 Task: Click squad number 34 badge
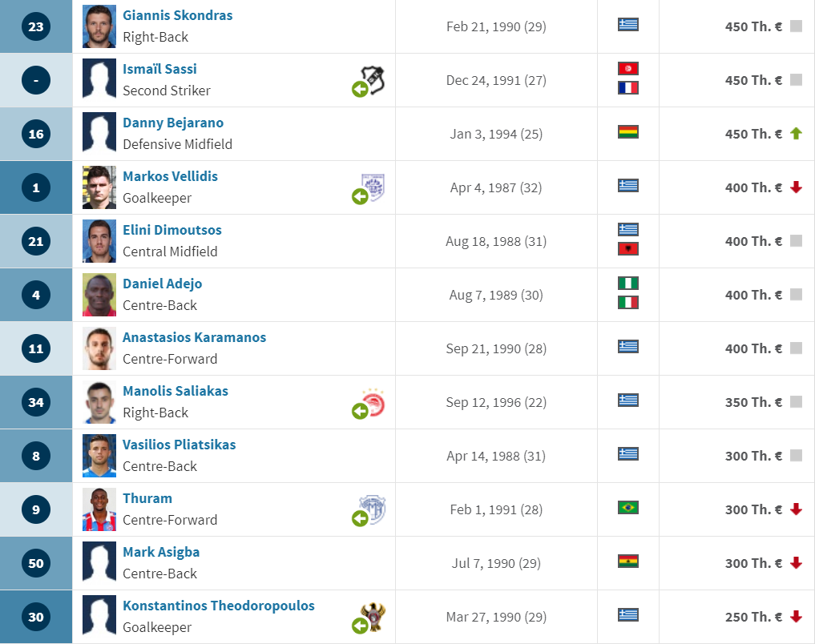click(x=36, y=402)
